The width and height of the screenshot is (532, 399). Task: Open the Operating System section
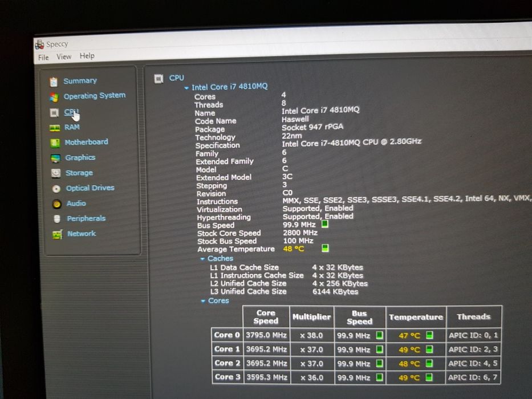[95, 96]
